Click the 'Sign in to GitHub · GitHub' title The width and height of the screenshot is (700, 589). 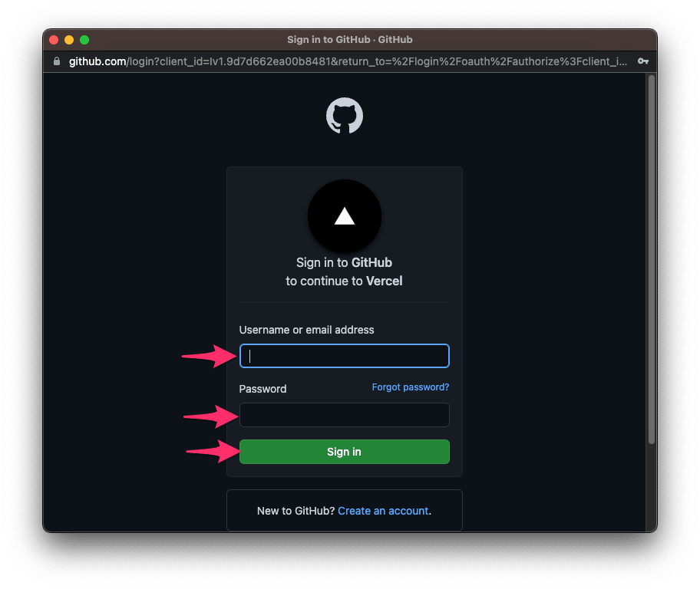point(349,40)
